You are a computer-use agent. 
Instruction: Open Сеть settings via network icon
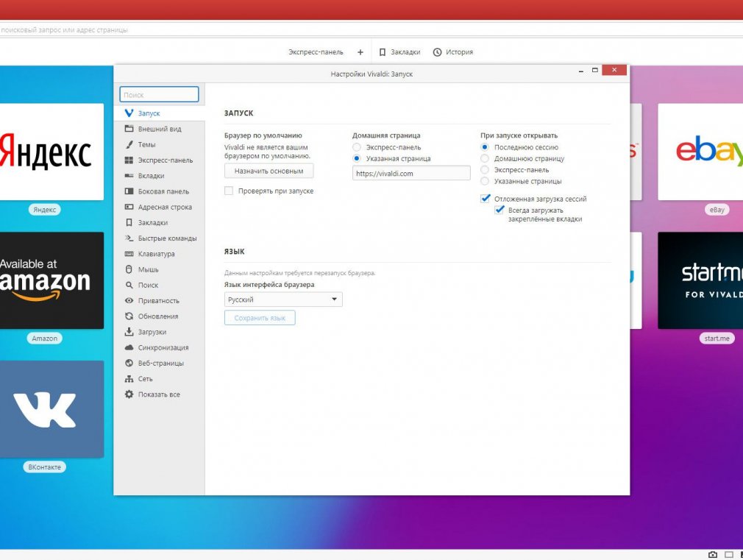tap(129, 378)
